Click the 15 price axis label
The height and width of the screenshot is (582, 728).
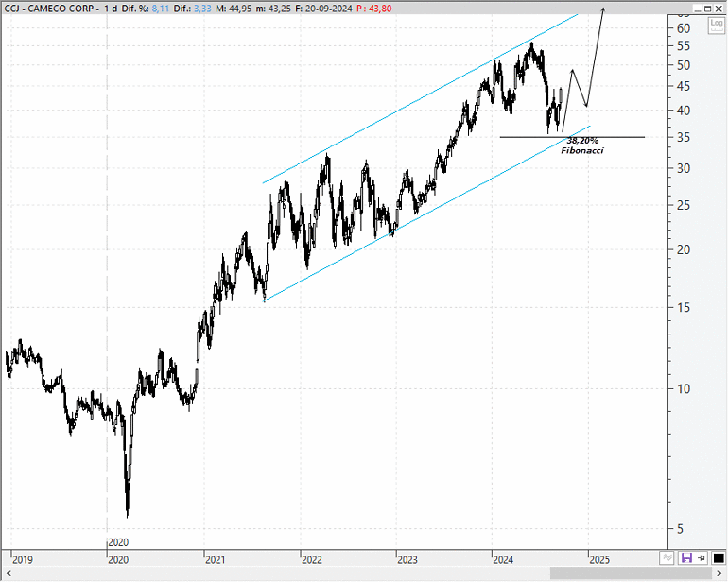684,307
